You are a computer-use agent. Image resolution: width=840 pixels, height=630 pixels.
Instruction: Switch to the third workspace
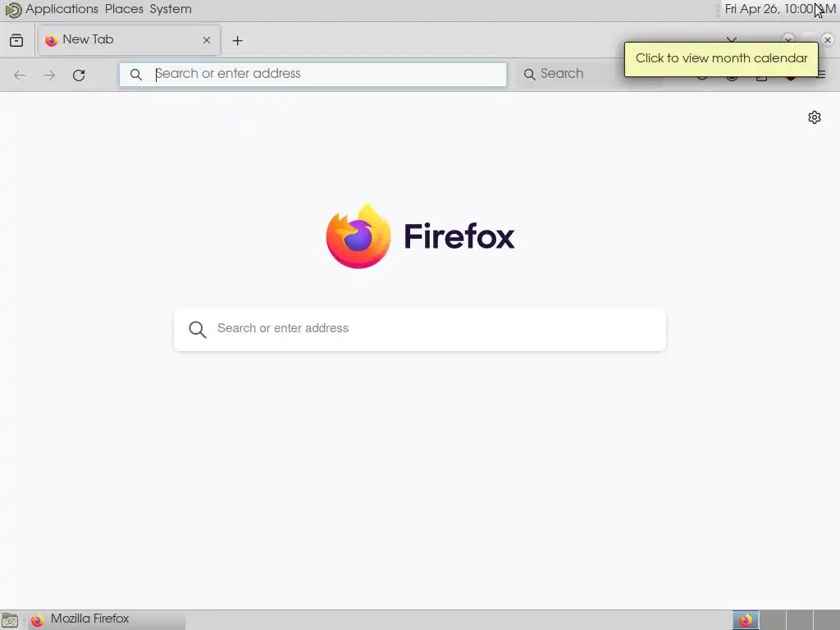coord(799,620)
